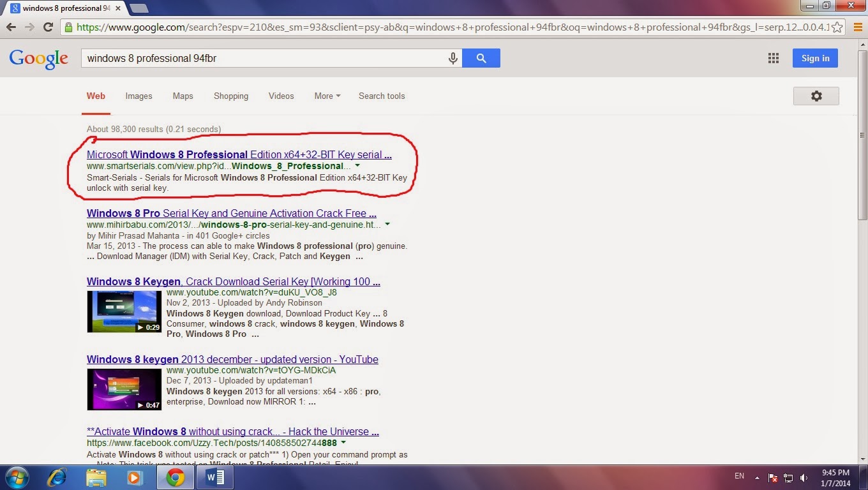Expand mihirbabu.com result dropdown arrow
Viewport: 868px width, 490px height.
click(x=387, y=225)
